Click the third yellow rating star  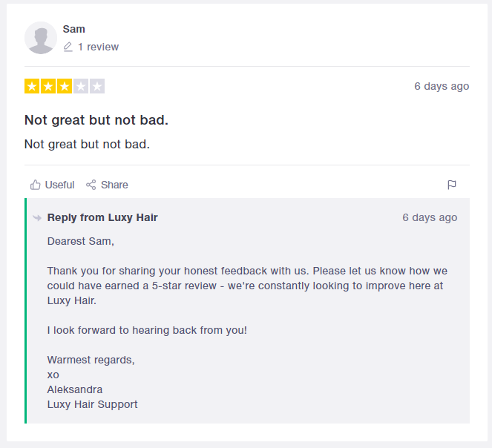pyautogui.click(x=65, y=86)
